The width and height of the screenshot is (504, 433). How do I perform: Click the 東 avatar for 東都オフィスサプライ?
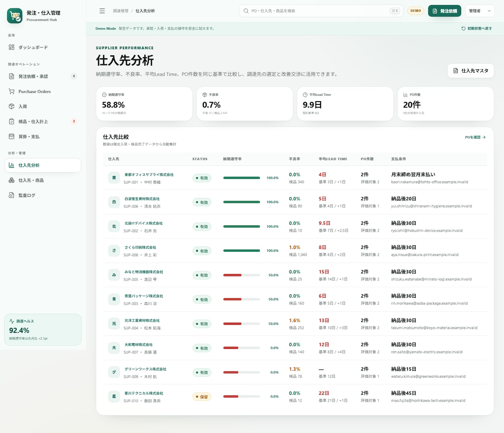click(114, 178)
